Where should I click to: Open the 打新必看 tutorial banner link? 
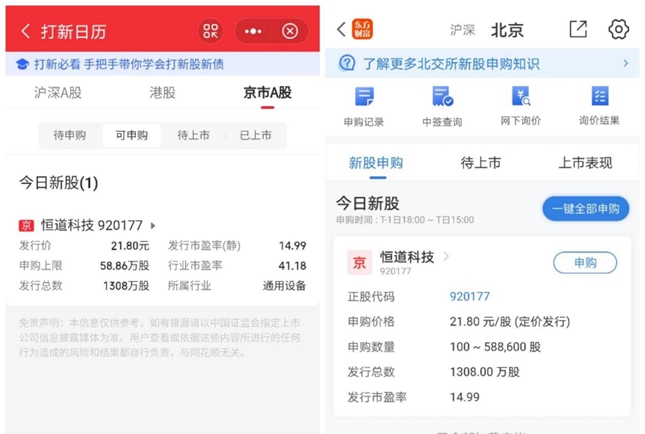(130, 64)
